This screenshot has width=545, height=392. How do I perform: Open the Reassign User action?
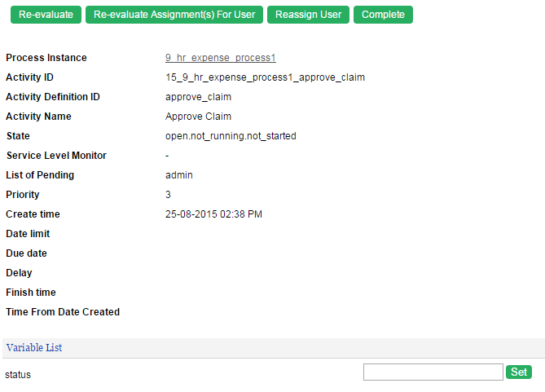pyautogui.click(x=308, y=15)
